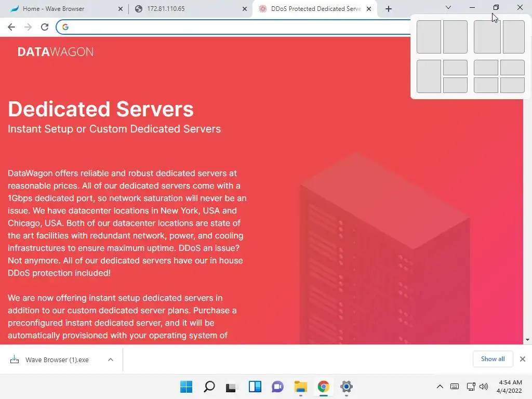Open the Chat app from the taskbar

[277, 387]
